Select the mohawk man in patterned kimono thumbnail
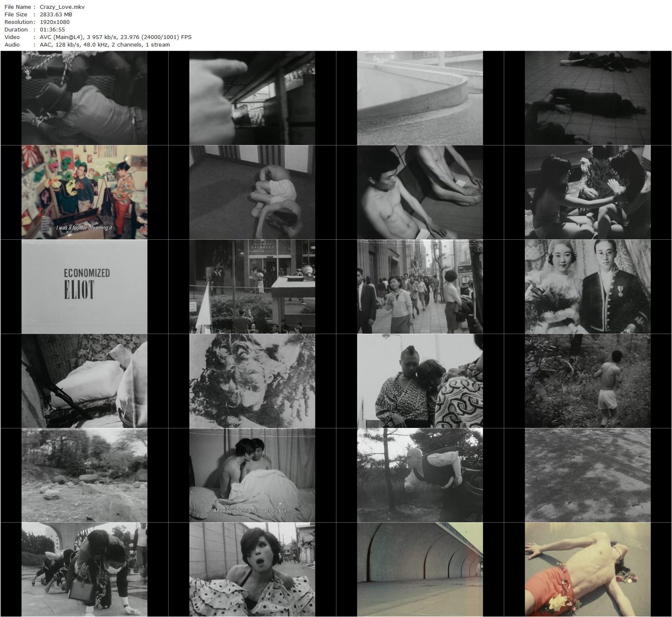 [x=420, y=381]
